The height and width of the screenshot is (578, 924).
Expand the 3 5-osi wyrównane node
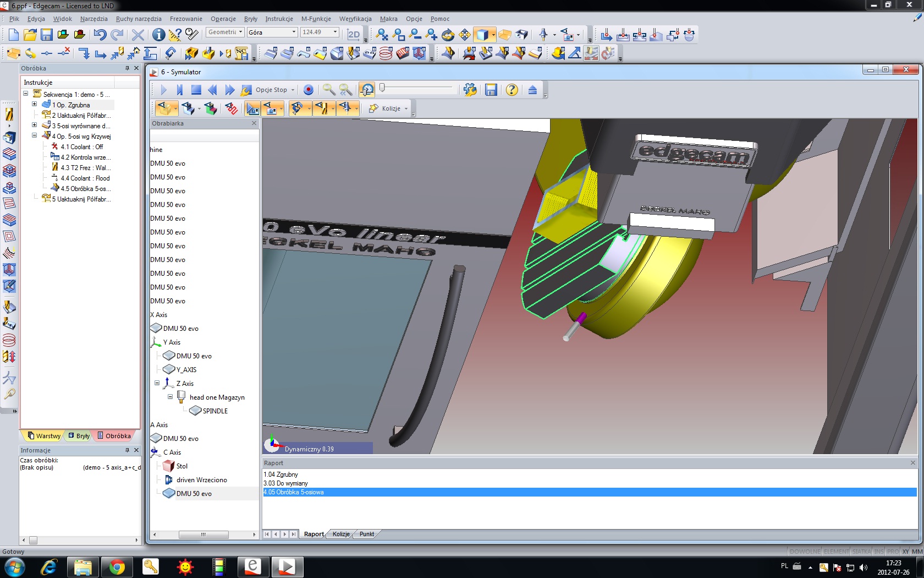[x=34, y=126]
